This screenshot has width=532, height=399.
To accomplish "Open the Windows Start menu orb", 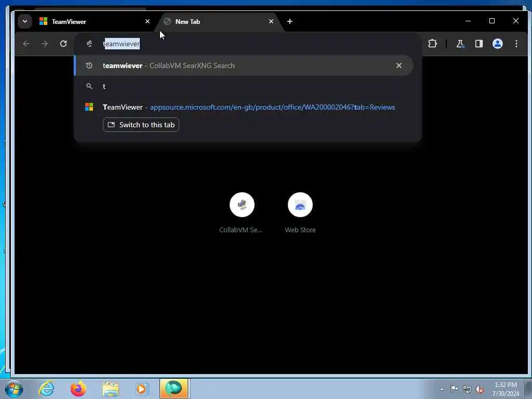I will pyautogui.click(x=14, y=389).
